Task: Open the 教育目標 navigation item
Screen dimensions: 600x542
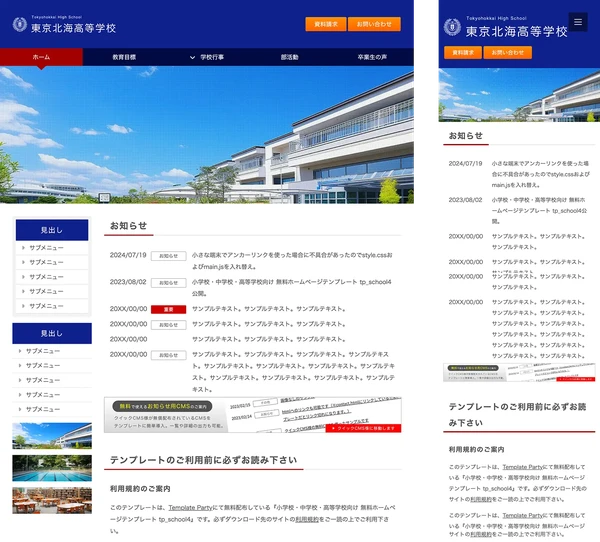Action: (x=124, y=57)
